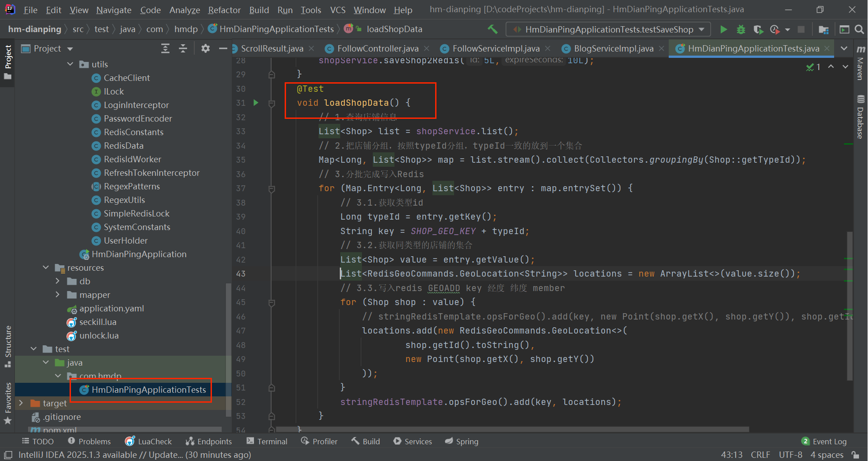Open run configuration dropdown
The image size is (868, 461).
(x=608, y=29)
